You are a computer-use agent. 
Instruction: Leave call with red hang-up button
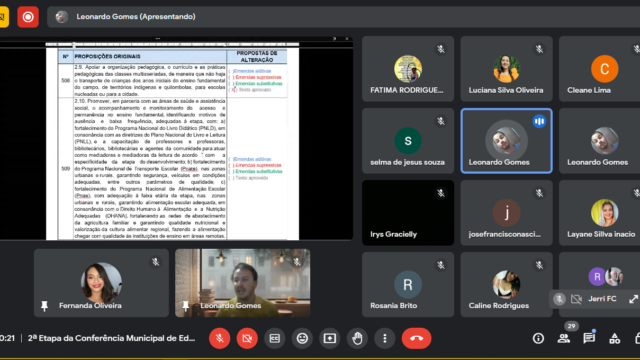(416, 338)
